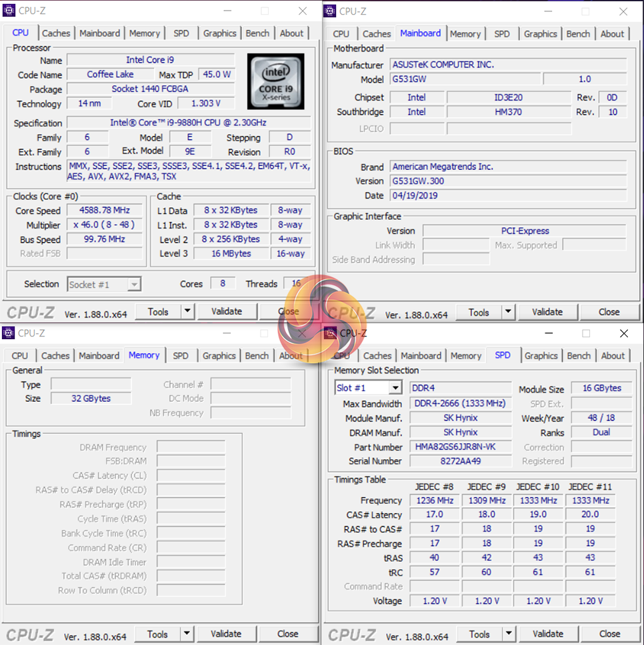Click the CPU-Z app icon in the top-left window title bar

9,10
